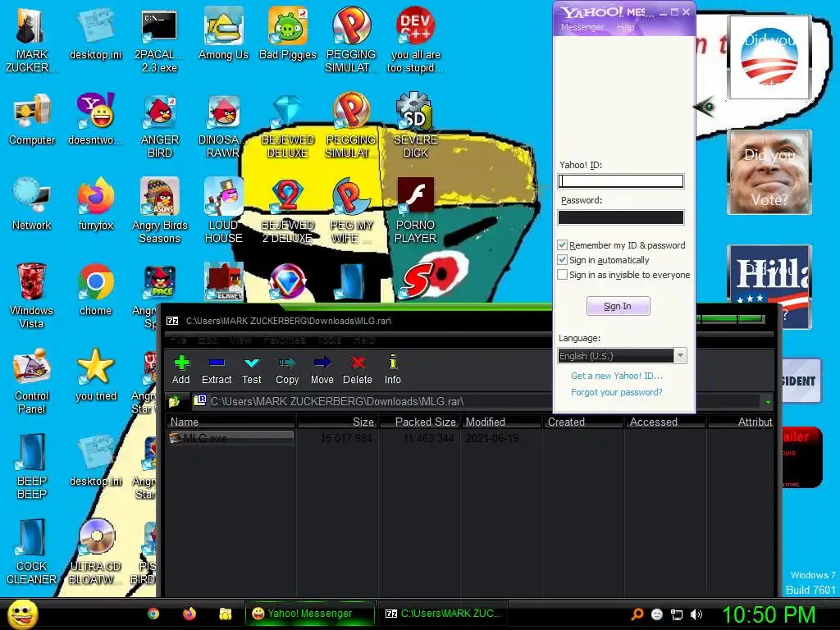Open the furryfox Firefox desktop icon

pyautogui.click(x=95, y=204)
